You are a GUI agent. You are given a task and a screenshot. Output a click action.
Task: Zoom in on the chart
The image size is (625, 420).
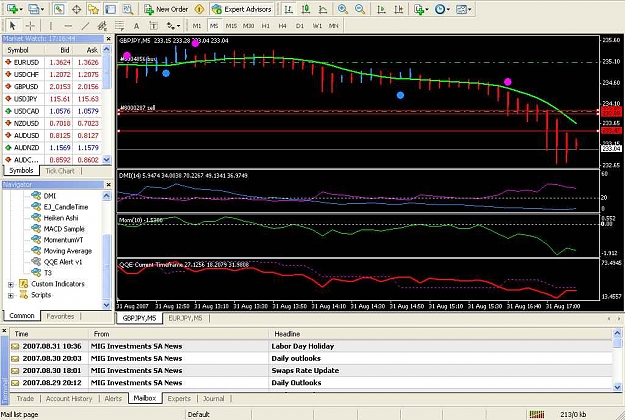click(x=342, y=9)
